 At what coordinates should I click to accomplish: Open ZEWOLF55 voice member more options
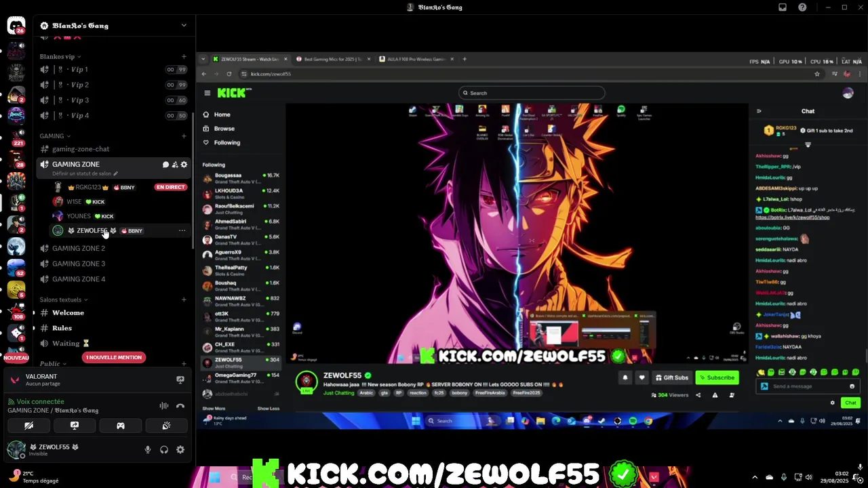[182, 230]
